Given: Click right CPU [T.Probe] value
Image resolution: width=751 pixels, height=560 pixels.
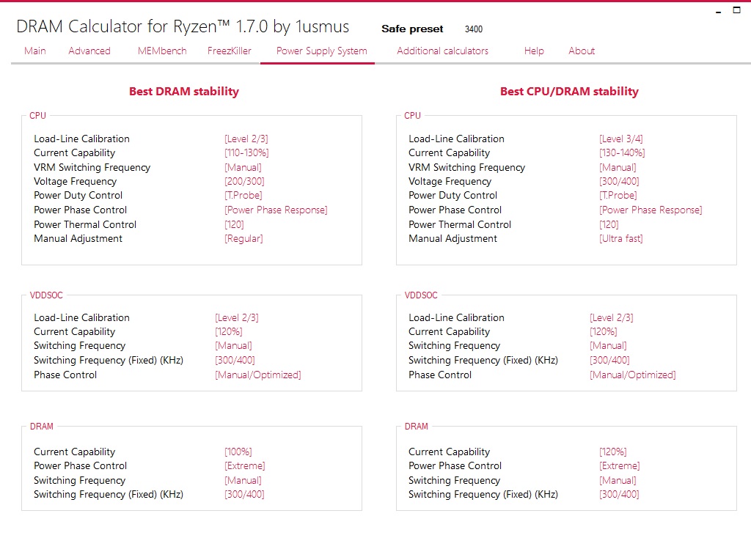Looking at the screenshot, I should (x=618, y=195).
